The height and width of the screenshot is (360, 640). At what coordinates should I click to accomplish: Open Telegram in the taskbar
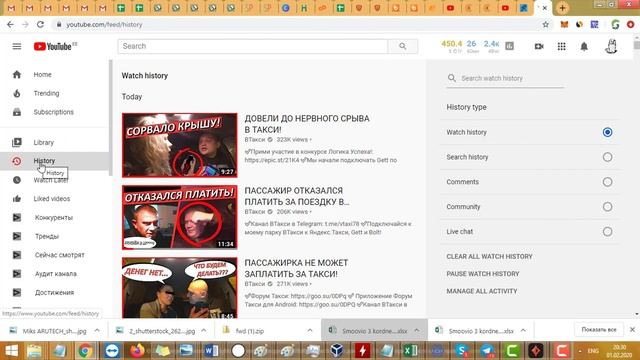point(487,351)
